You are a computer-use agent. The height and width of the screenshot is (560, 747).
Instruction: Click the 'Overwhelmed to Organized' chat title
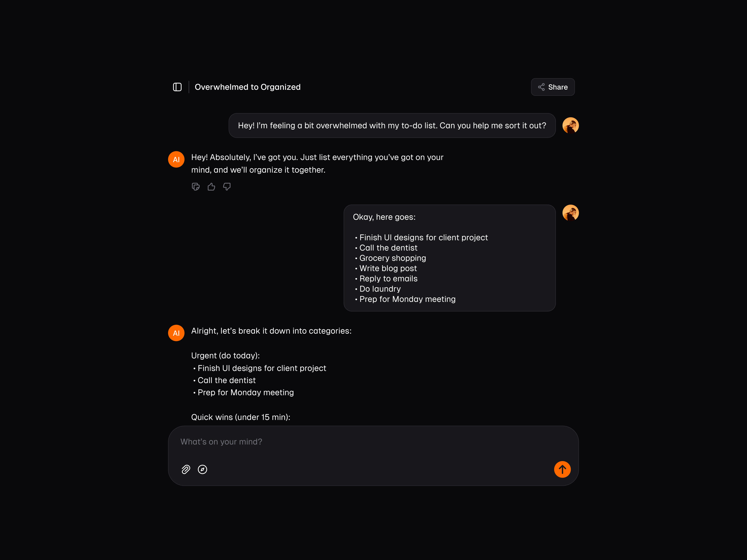tap(247, 87)
